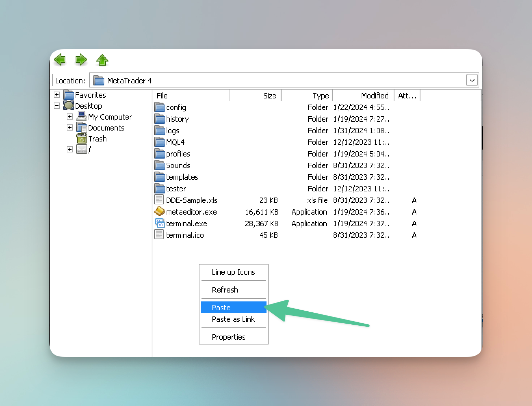This screenshot has height=406, width=532.
Task: Select the Trash icon in tree
Action: click(x=81, y=138)
